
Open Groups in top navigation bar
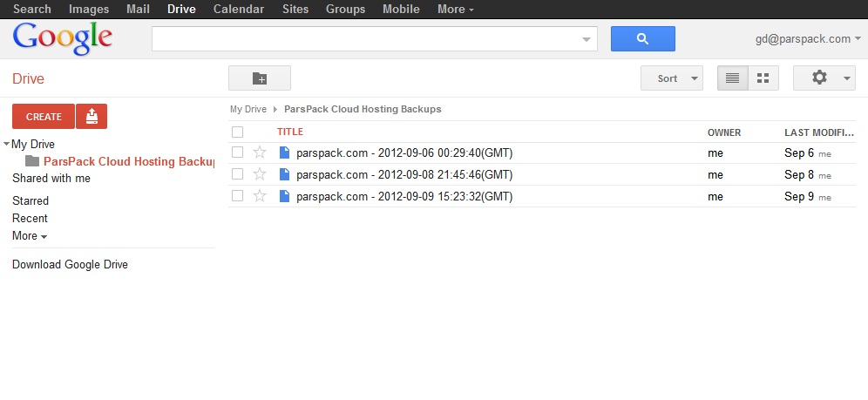tap(345, 9)
